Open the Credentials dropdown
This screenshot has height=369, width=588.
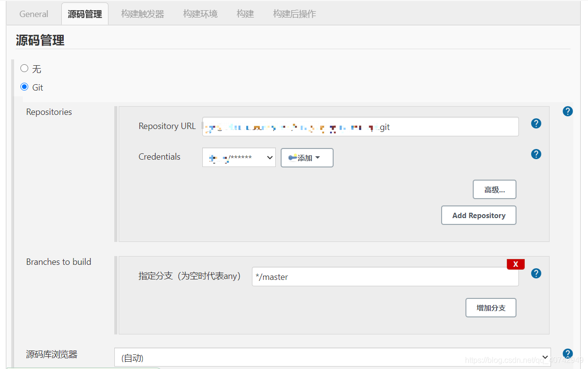239,158
